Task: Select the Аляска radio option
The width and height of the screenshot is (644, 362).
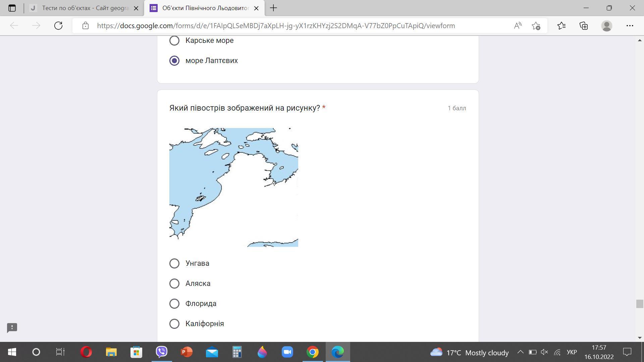Action: (x=174, y=284)
